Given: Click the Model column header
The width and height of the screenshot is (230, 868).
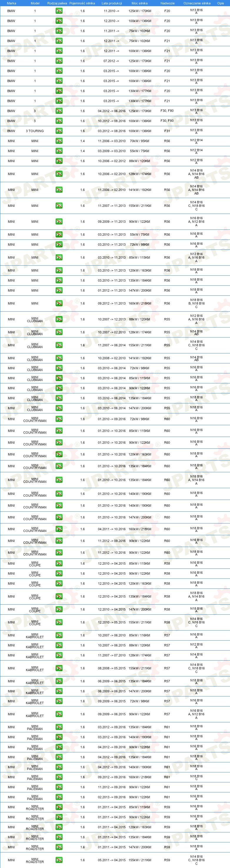Looking at the screenshot, I should (x=35, y=3).
